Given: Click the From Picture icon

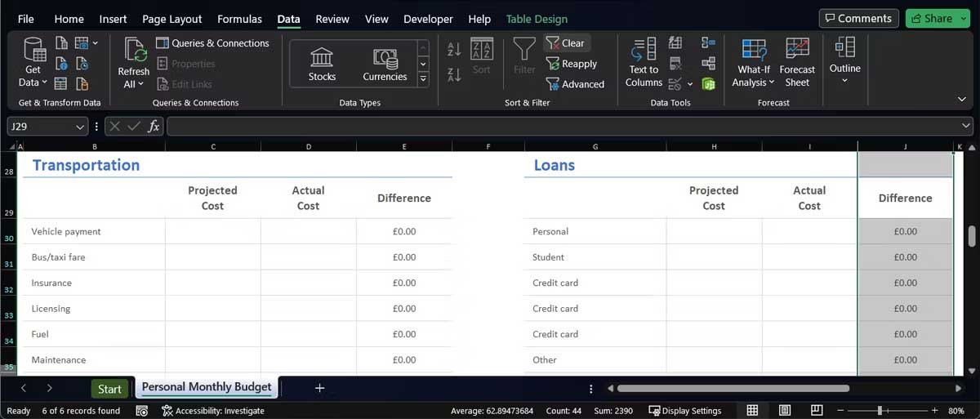Looking at the screenshot, I should coord(82,42).
